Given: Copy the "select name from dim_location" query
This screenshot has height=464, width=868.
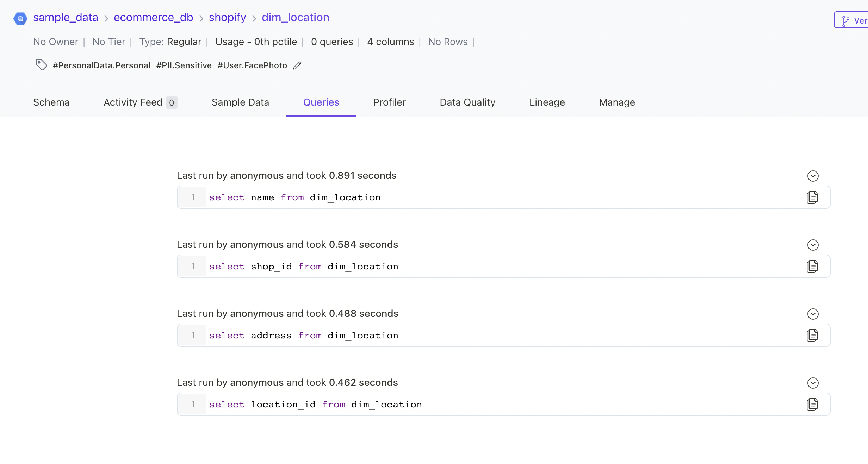Looking at the screenshot, I should (x=813, y=197).
